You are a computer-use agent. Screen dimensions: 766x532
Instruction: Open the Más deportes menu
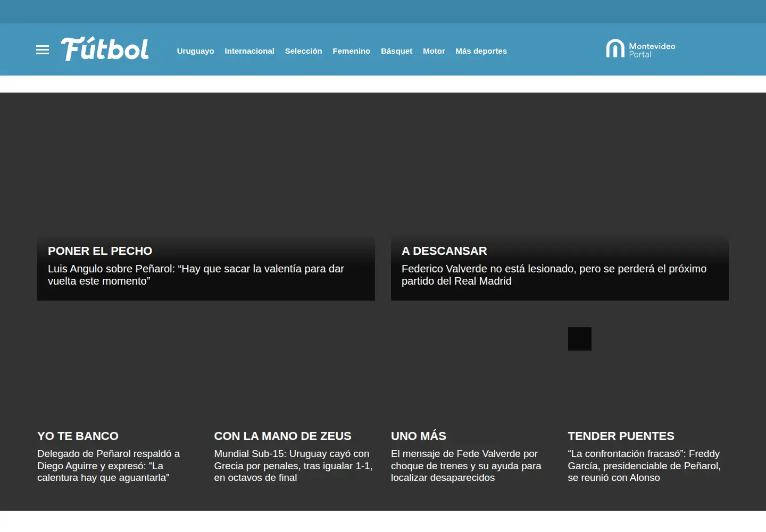(x=481, y=51)
